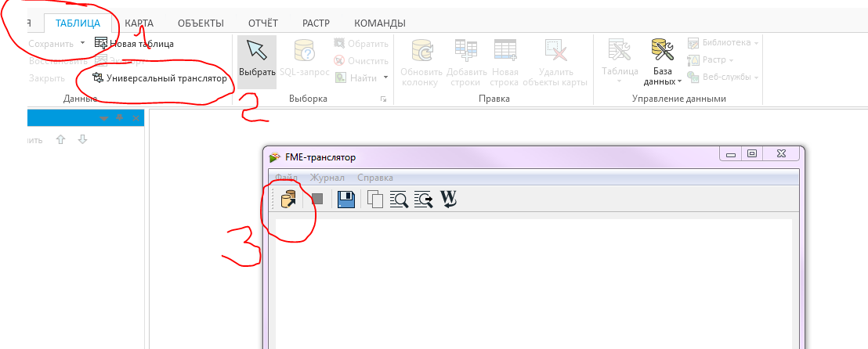The image size is (868, 349).
Task: Close the FME-транслятор window
Action: 781,155
